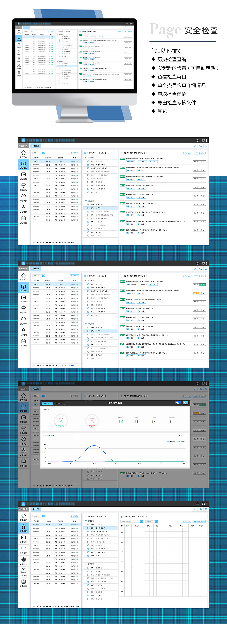227x644 pixels.
Task: Open 安全监控 icon in second screen sidebar
Action: point(23,297)
